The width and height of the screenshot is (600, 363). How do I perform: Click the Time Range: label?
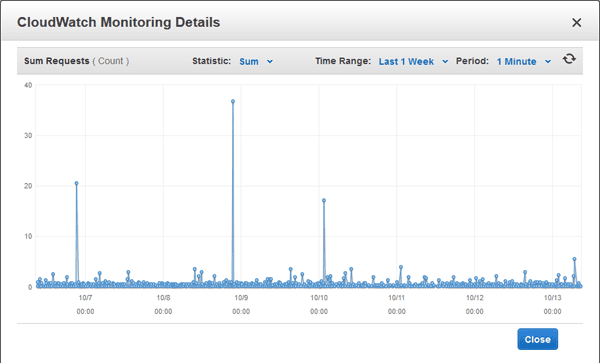pos(343,61)
